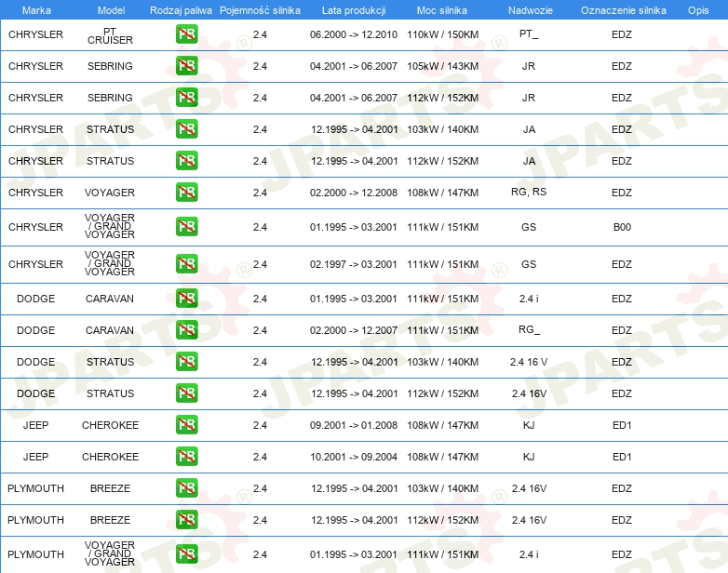Click BREEZE in the 112kW / 152KM row
728x573 pixels.
click(110, 520)
